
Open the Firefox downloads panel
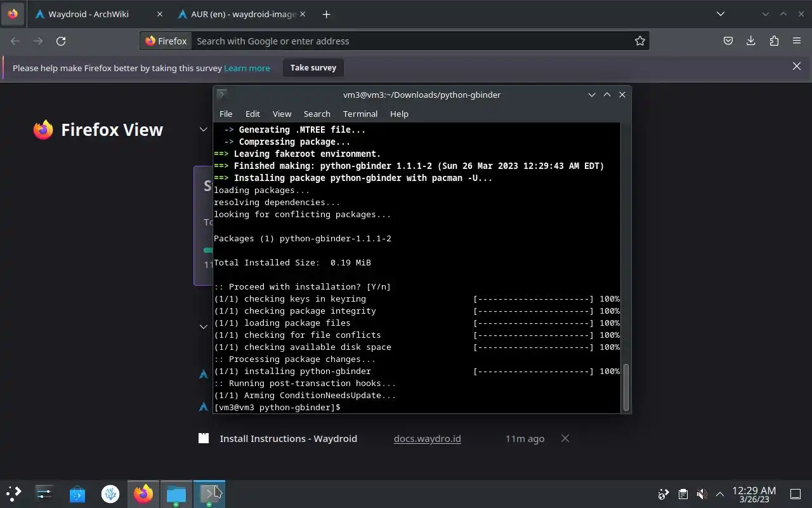click(x=751, y=41)
